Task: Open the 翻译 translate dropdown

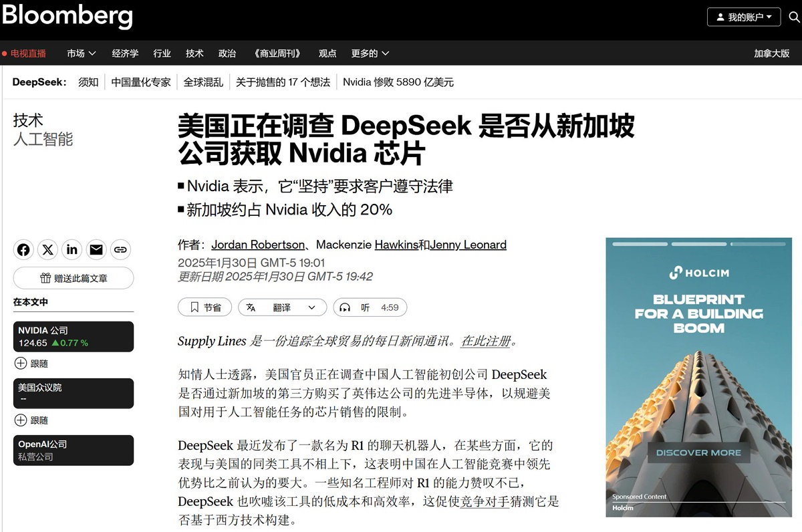Action: (282, 307)
